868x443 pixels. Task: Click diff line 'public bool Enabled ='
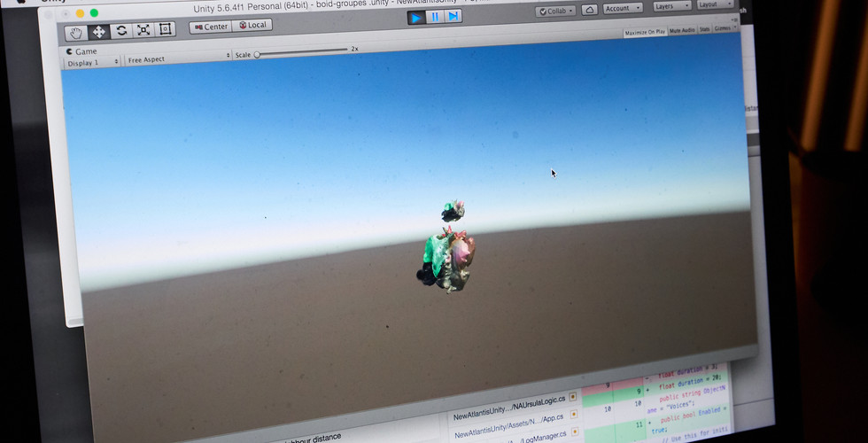click(x=694, y=416)
